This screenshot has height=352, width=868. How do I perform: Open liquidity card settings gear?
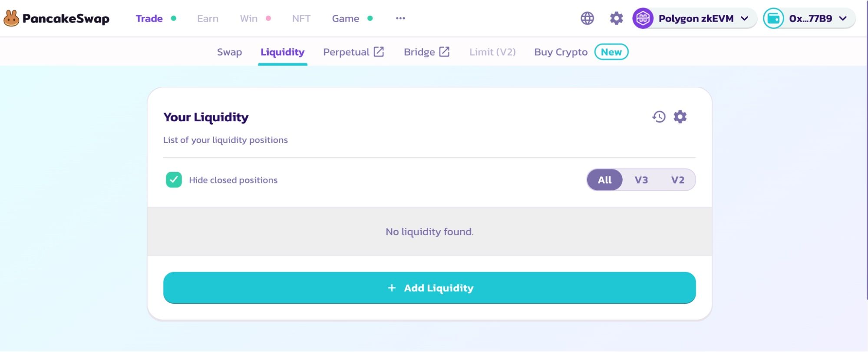coord(680,117)
